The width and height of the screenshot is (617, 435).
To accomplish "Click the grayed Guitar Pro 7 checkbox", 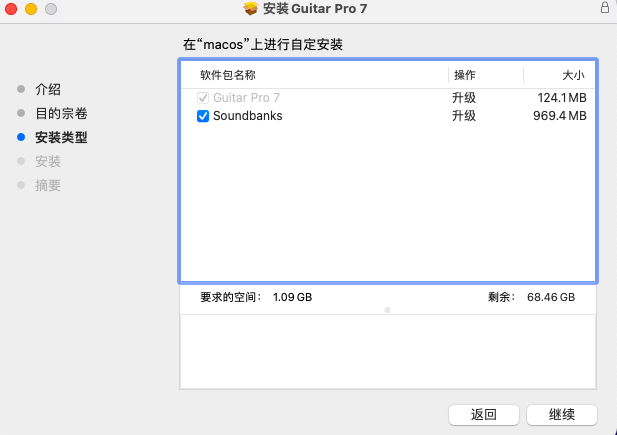I will [x=203, y=98].
